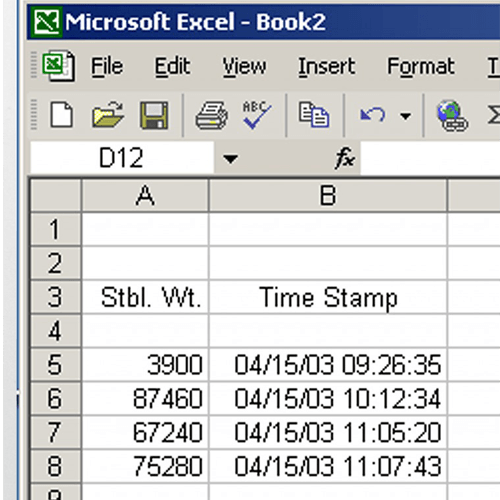Copy the selection with the Copy icon

point(314,115)
